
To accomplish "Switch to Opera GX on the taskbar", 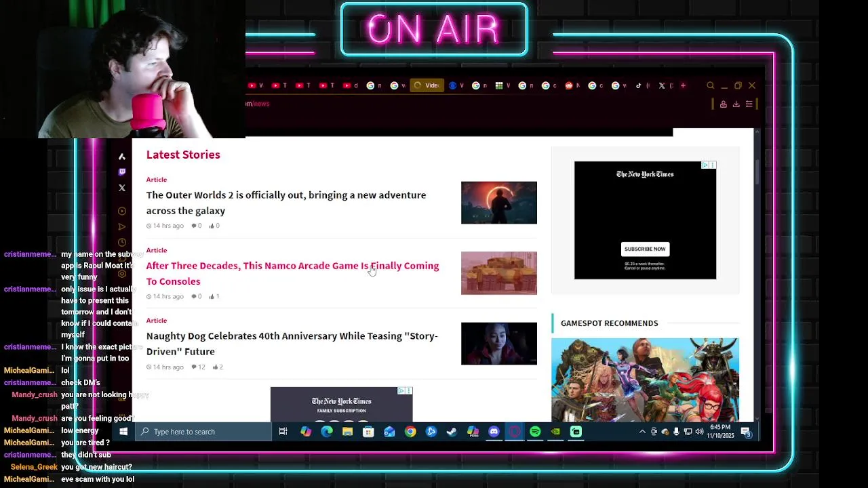I will 514,432.
